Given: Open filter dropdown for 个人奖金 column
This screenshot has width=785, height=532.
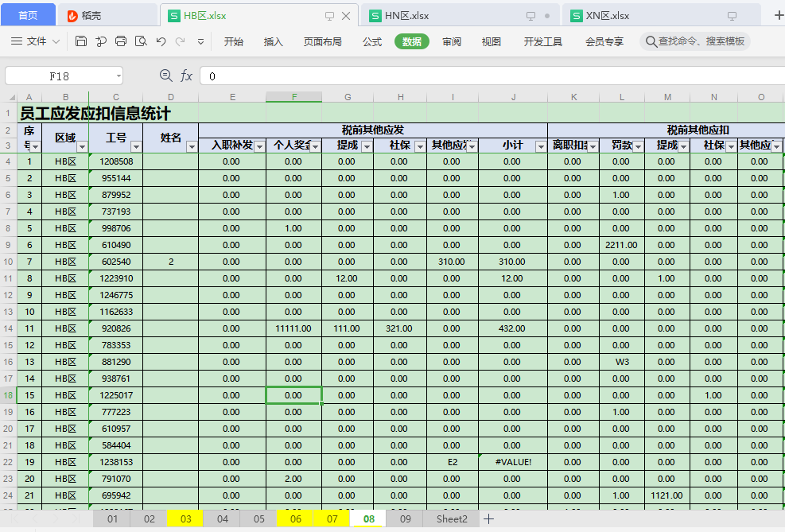Looking at the screenshot, I should click(316, 146).
